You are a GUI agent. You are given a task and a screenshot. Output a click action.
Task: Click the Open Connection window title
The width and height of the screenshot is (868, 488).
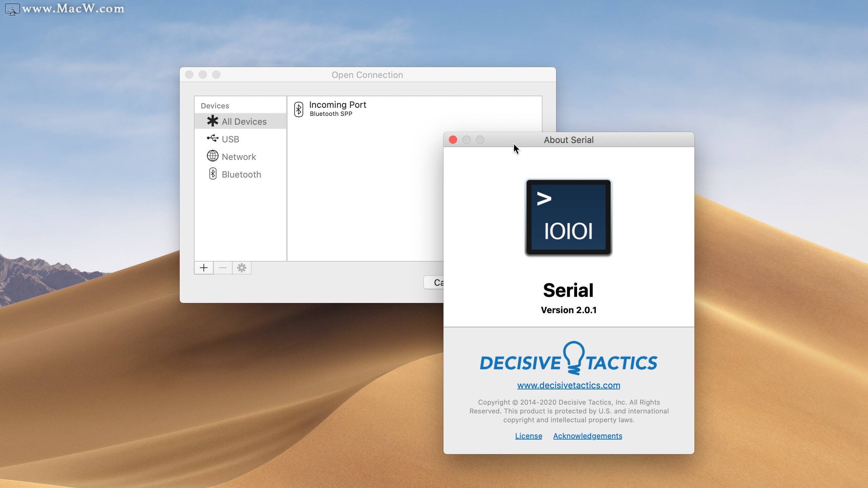click(367, 74)
